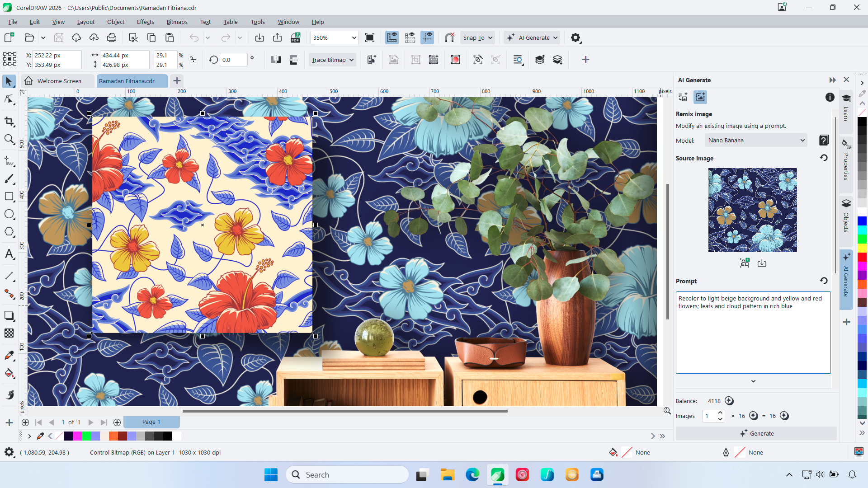
Task: Toggle guidelines display
Action: (427, 38)
